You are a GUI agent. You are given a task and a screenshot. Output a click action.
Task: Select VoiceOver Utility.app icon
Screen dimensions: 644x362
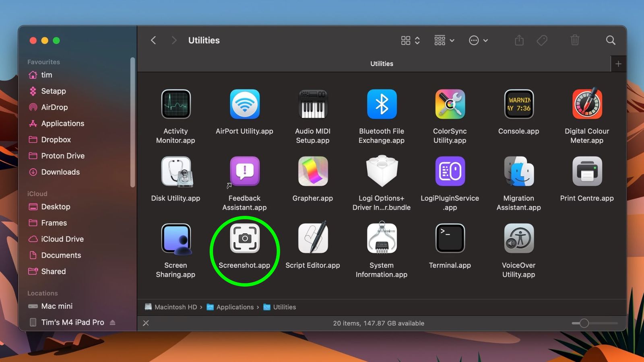[x=518, y=238]
